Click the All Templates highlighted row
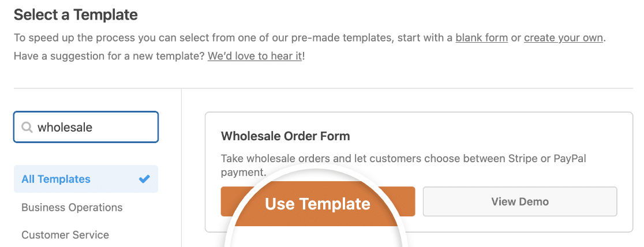This screenshot has height=247, width=644. click(x=86, y=179)
